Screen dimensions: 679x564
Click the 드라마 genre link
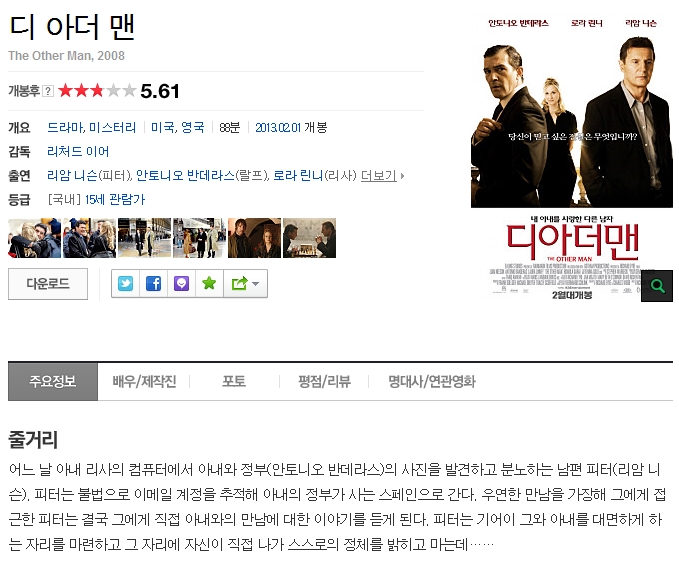[65, 127]
